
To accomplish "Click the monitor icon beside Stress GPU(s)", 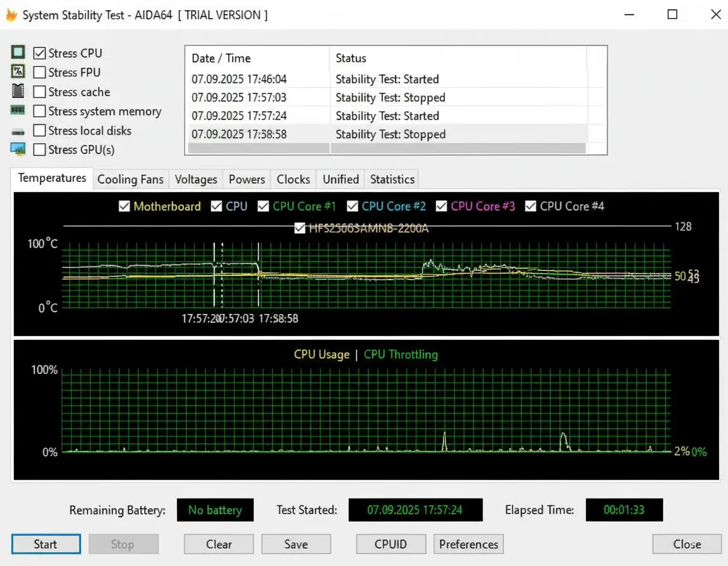I will point(18,149).
